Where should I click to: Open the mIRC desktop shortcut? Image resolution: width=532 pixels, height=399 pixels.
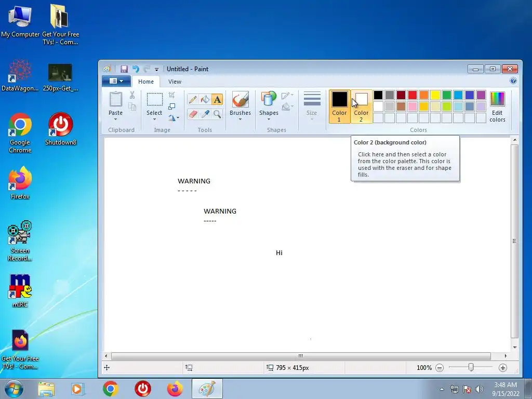[x=20, y=291]
